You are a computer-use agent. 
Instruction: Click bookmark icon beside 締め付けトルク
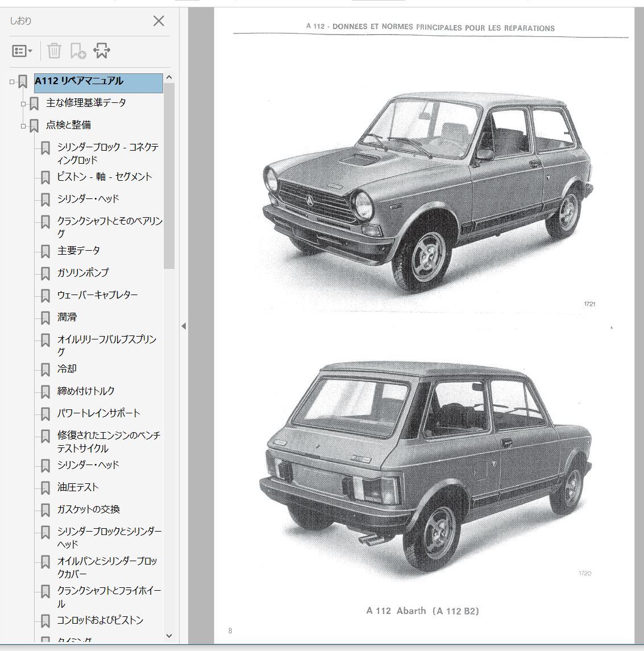tap(45, 392)
